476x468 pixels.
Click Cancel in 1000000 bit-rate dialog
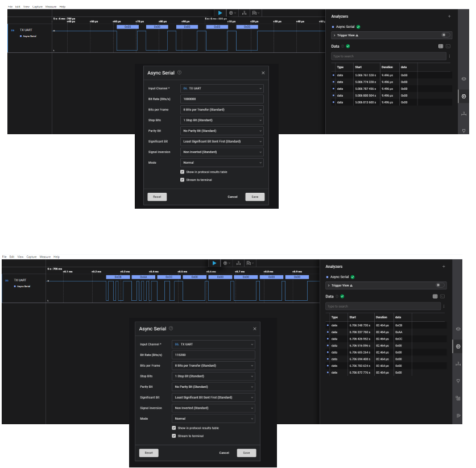pos(233,197)
